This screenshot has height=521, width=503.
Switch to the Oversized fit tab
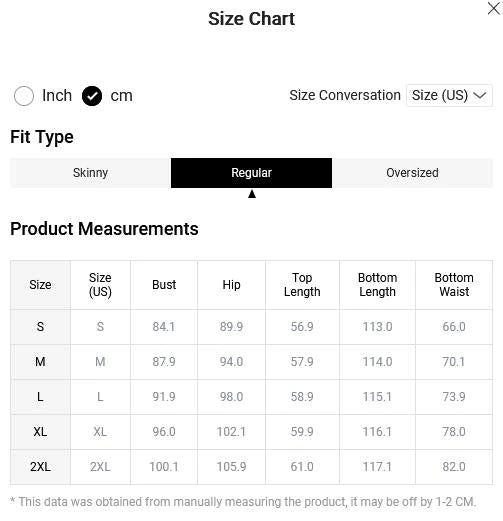pyautogui.click(x=412, y=173)
